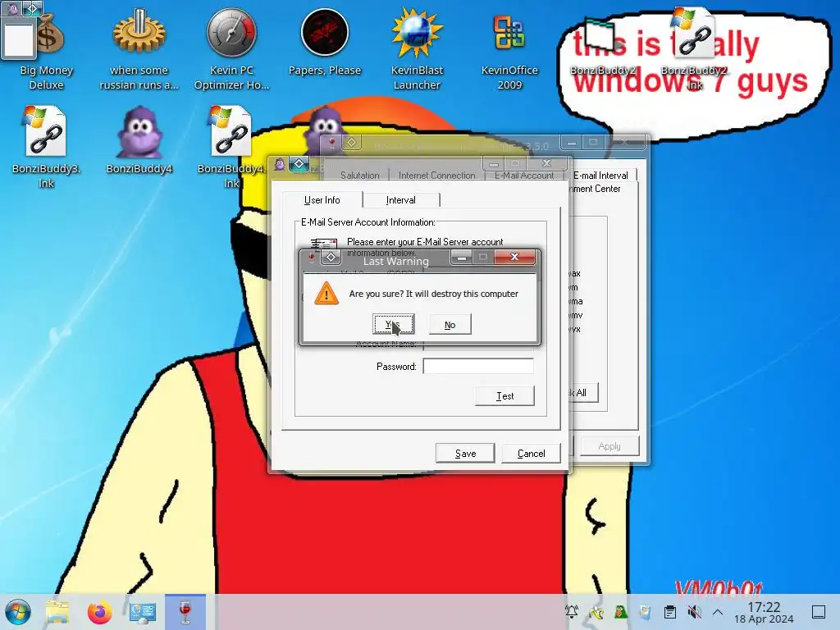
Task: Click the Password input field
Action: pos(478,367)
